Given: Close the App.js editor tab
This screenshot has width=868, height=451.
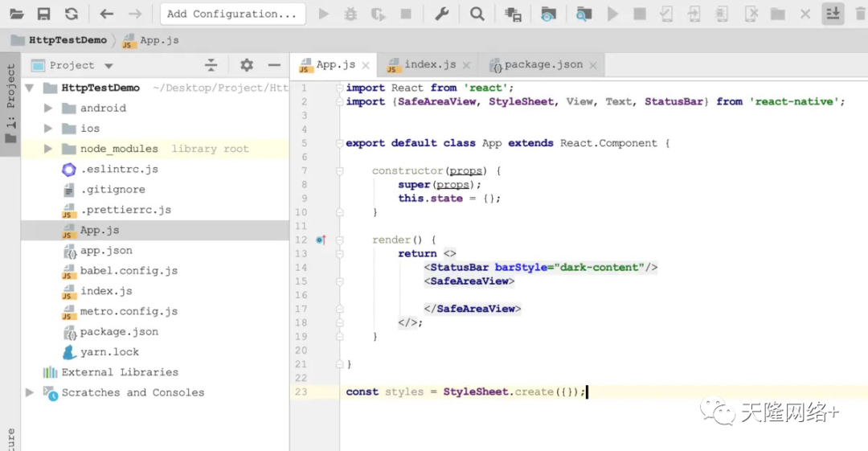Looking at the screenshot, I should pos(366,65).
